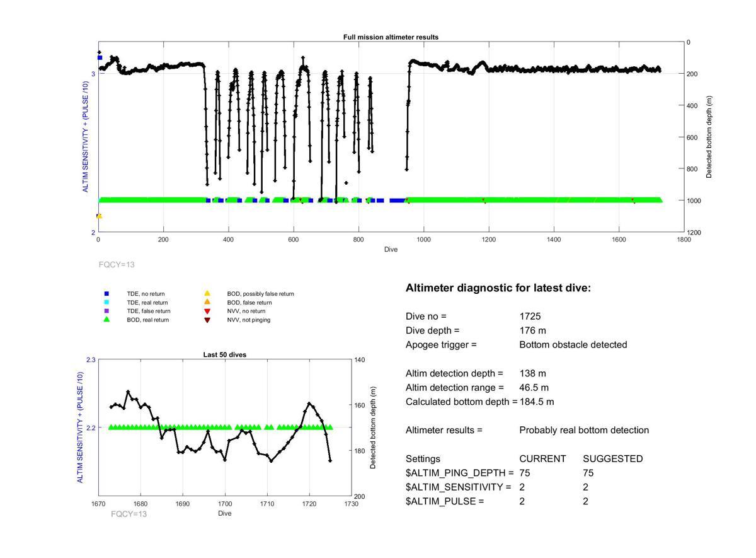This screenshot has width=756, height=558.
Task: Click the 1200 depth tick on top chart's right axis
Action: pyautogui.click(x=694, y=232)
